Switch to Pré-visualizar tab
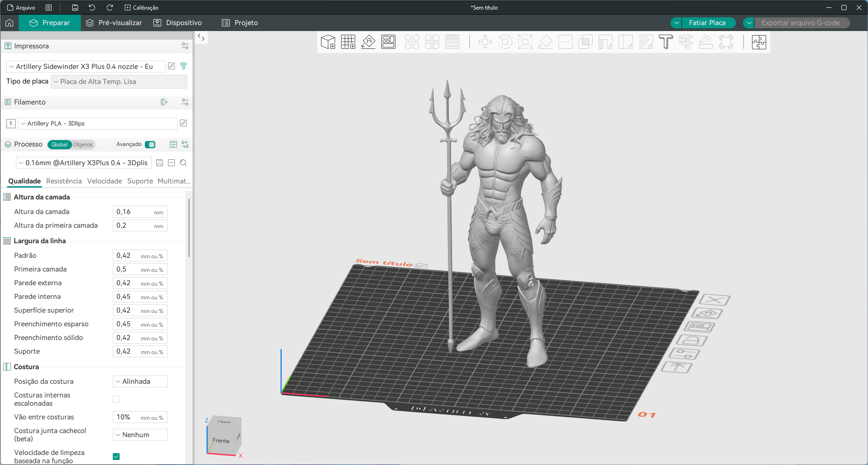 [x=114, y=23]
